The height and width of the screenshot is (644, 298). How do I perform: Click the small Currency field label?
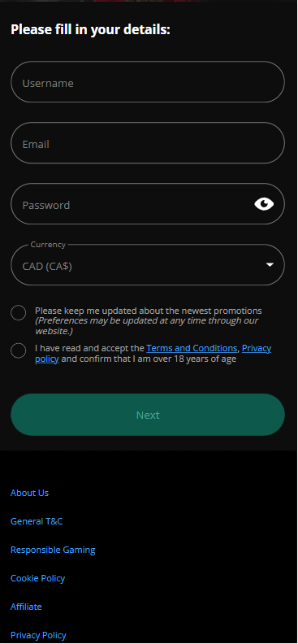pos(48,245)
